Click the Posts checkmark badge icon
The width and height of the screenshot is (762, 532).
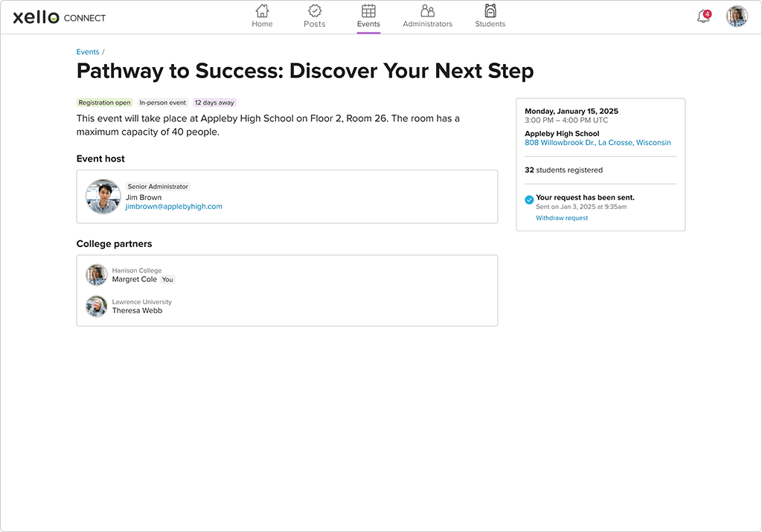(x=315, y=10)
